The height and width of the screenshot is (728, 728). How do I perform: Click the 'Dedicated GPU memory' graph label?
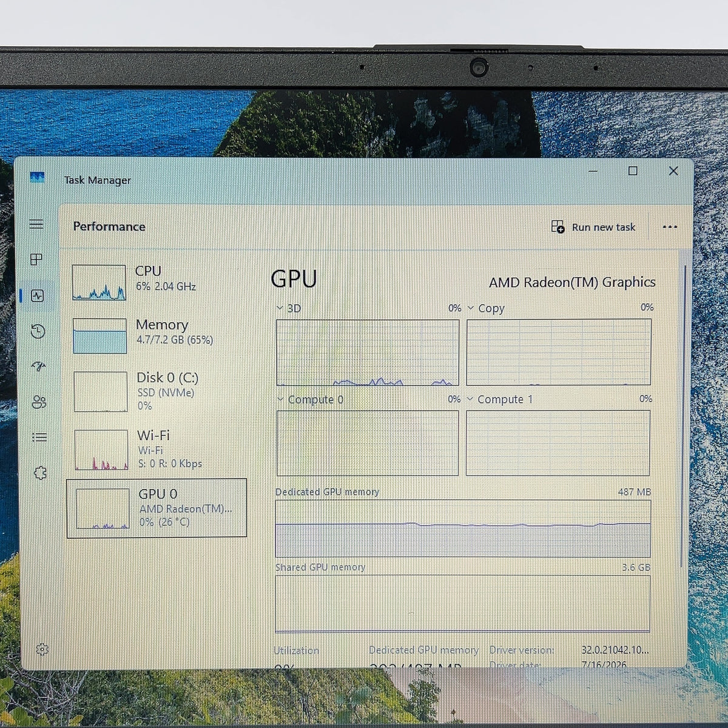[x=327, y=492]
